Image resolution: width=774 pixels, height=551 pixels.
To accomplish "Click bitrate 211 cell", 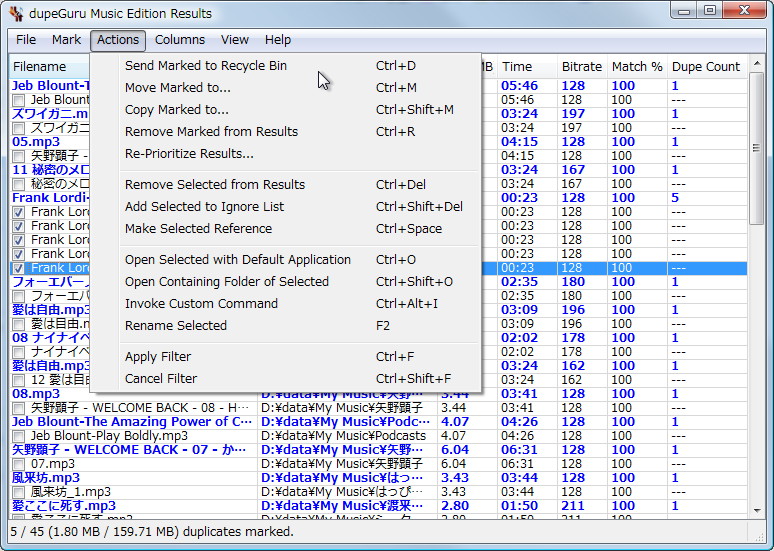I will point(573,506).
